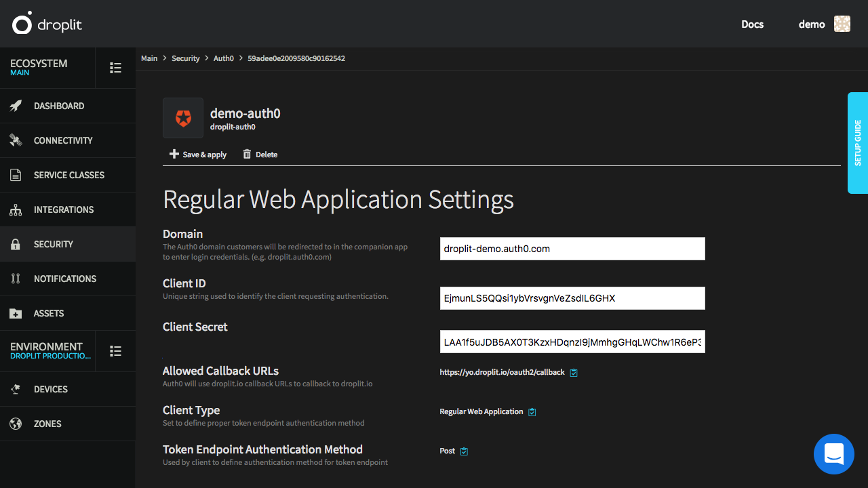Viewport: 868px width, 488px height.
Task: Focus the Domain input field
Action: coord(572,249)
